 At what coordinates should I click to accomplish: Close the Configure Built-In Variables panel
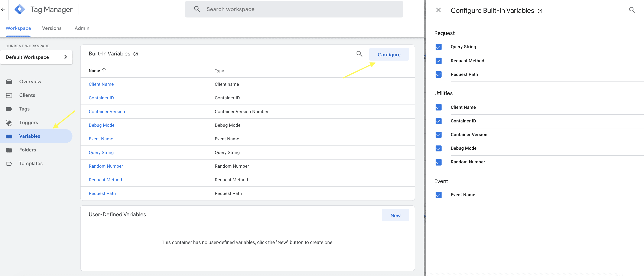tap(438, 10)
